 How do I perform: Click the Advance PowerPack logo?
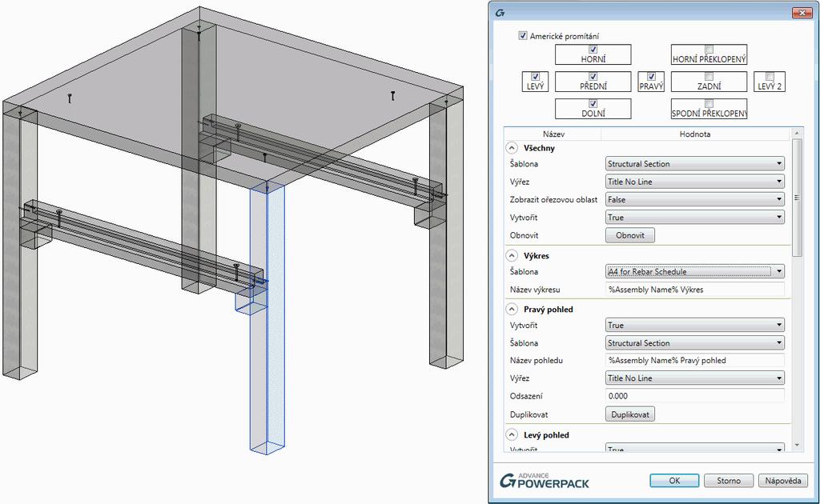(545, 481)
